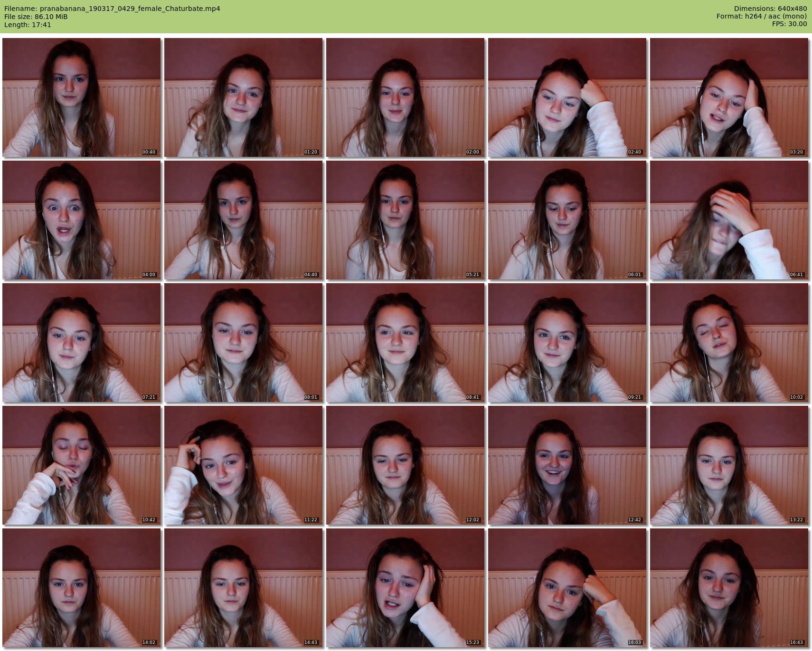Open the 04:00 thumbnail frame
The image size is (812, 651).
pos(81,220)
